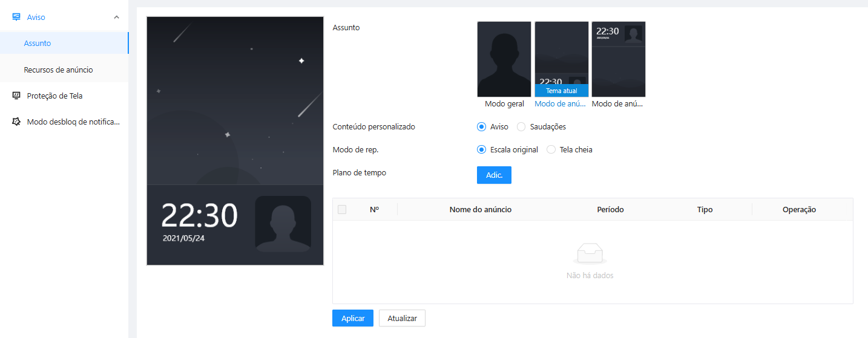Click the Tipo column header

pyautogui.click(x=705, y=209)
